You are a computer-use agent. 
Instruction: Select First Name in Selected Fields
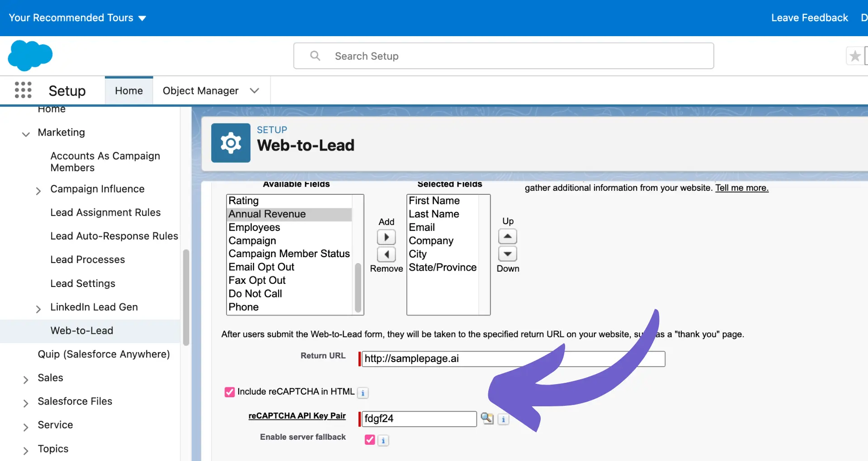tap(443, 201)
